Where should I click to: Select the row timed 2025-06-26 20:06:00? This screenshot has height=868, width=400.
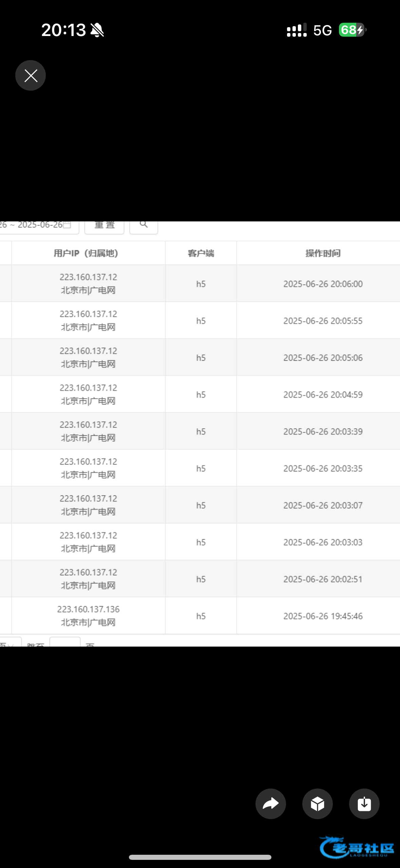(323, 284)
